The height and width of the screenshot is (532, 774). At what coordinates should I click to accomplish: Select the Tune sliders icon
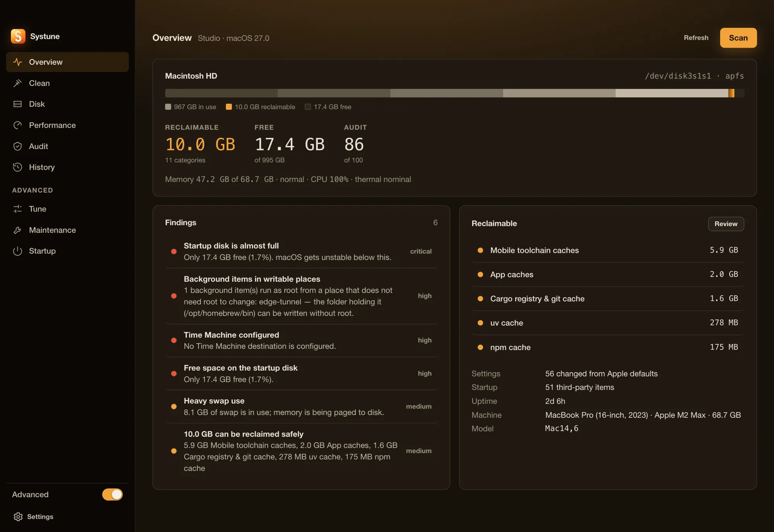(17, 209)
